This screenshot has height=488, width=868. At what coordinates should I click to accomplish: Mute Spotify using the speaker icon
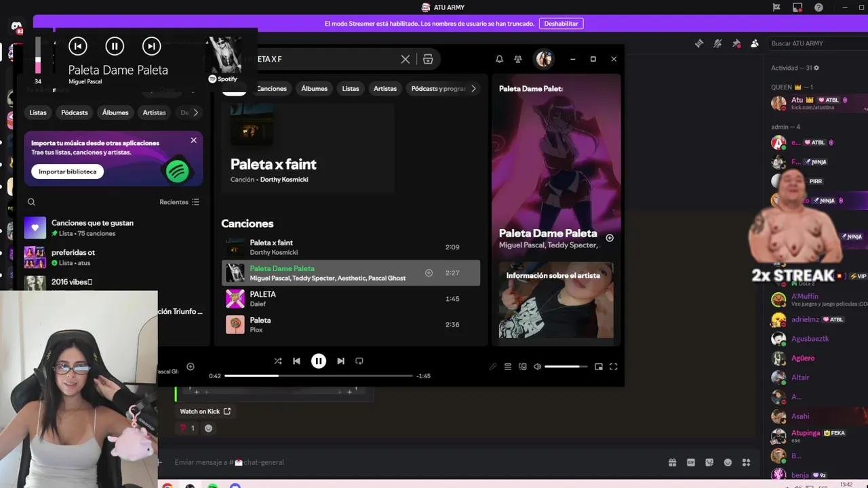click(x=537, y=367)
